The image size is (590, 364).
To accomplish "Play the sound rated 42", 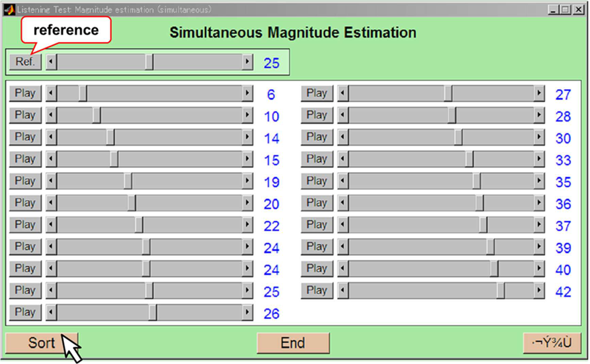I will point(317,291).
